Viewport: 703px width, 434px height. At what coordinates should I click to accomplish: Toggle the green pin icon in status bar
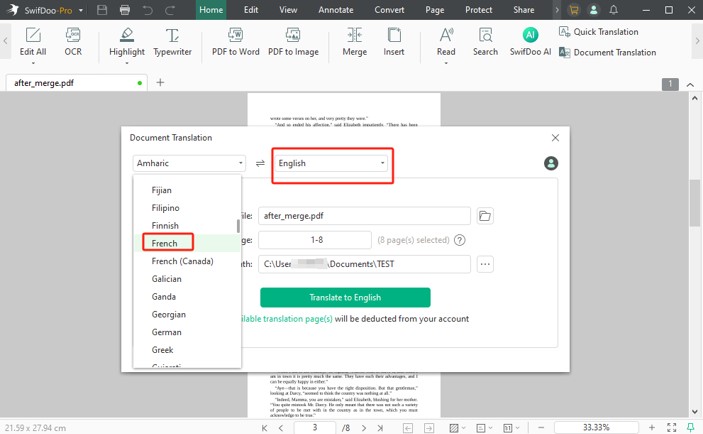691,428
